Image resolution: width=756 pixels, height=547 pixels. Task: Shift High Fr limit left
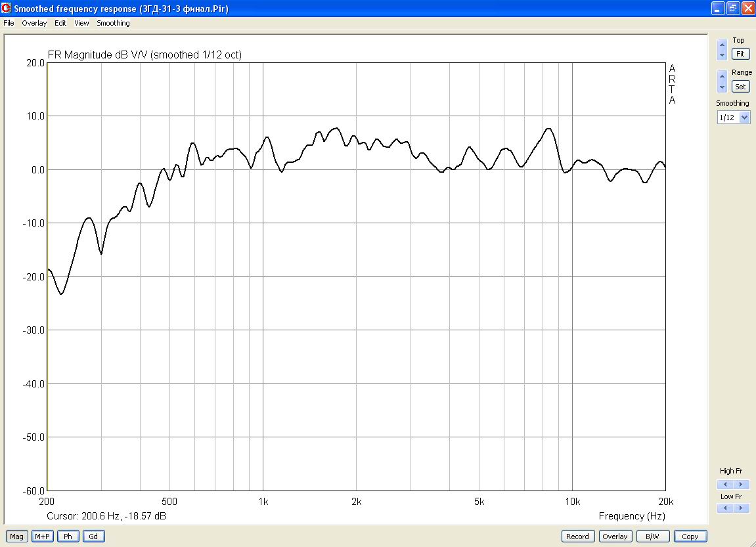pyautogui.click(x=725, y=485)
